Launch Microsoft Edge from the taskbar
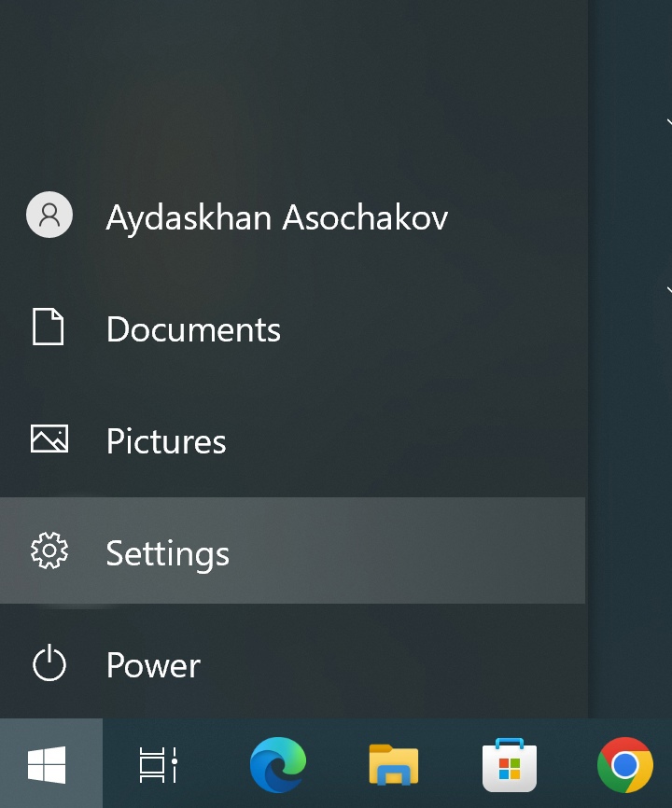Image resolution: width=672 pixels, height=808 pixels. (x=278, y=765)
